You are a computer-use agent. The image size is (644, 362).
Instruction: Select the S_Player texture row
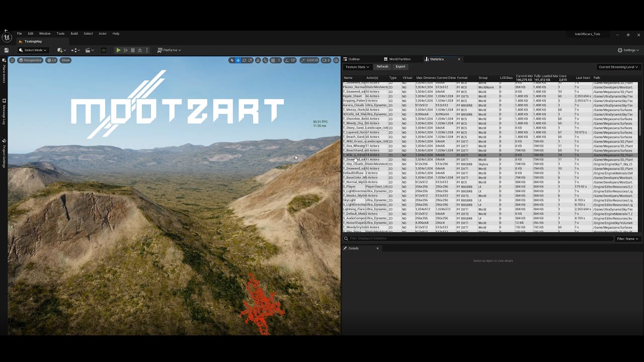[490, 187]
